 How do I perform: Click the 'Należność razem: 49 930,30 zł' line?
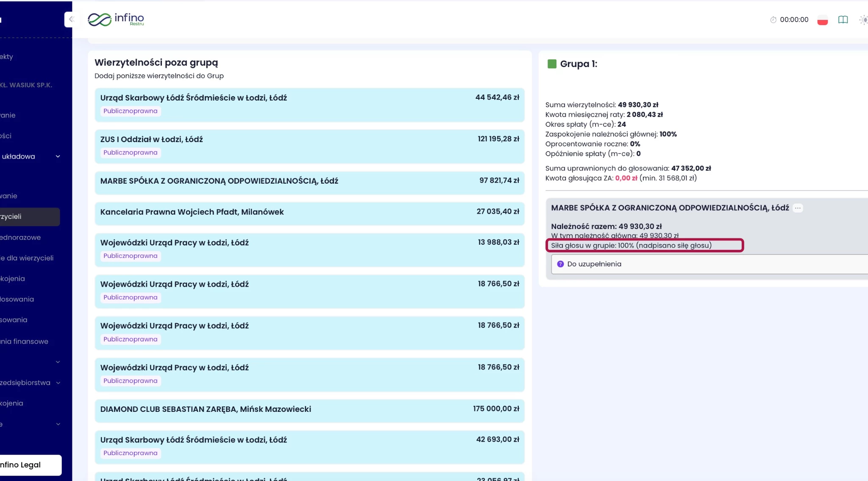tap(606, 227)
